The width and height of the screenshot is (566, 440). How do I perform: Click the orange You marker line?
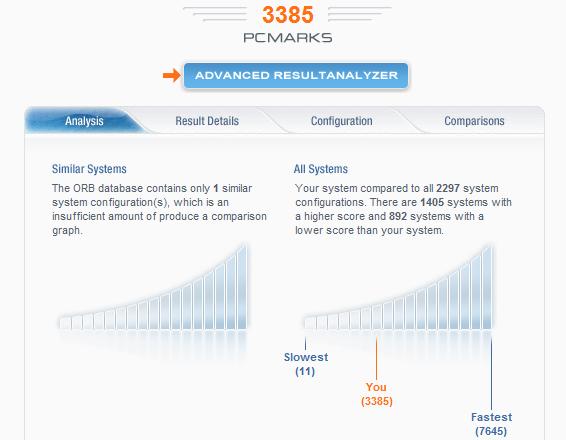376,358
